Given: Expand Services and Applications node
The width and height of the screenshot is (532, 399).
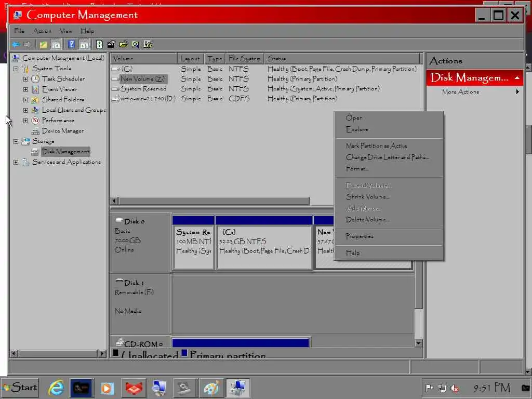Looking at the screenshot, I should click(16, 162).
